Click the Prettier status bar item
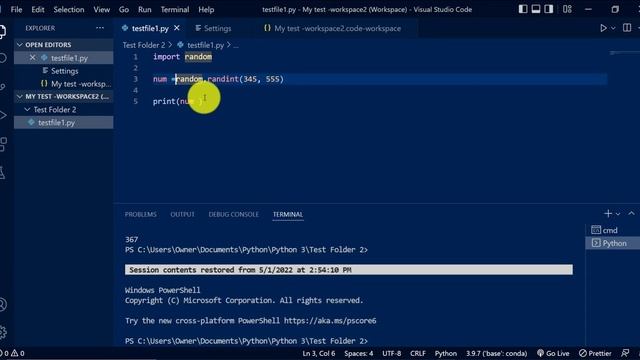 click(595, 353)
